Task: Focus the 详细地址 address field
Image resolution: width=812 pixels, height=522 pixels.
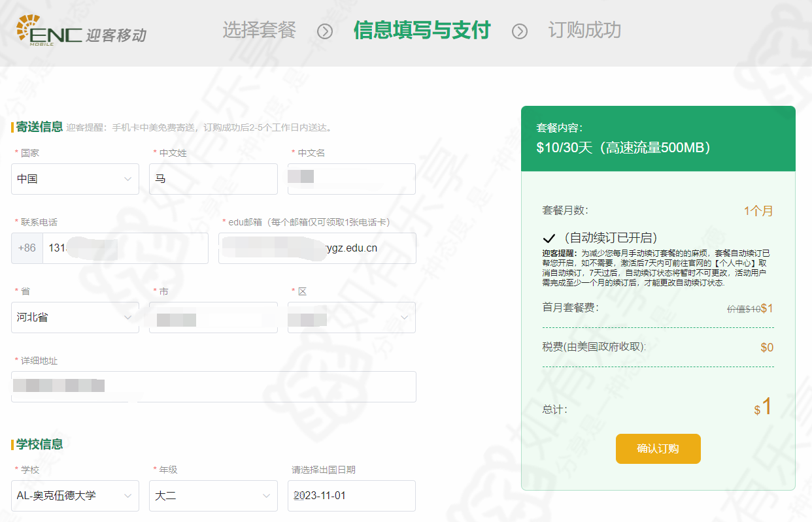Action: point(213,387)
